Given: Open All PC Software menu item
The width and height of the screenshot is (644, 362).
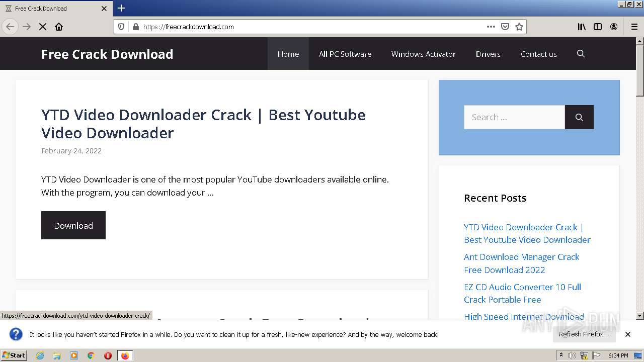Looking at the screenshot, I should click(345, 54).
